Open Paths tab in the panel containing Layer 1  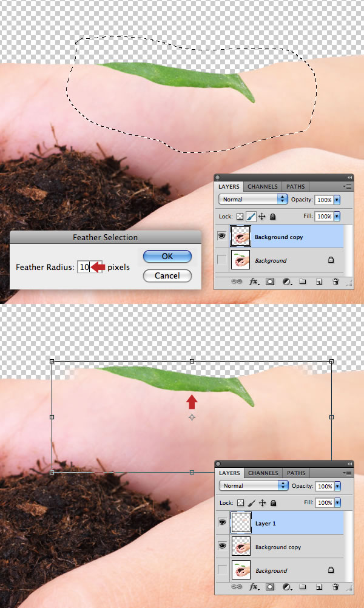(x=296, y=473)
